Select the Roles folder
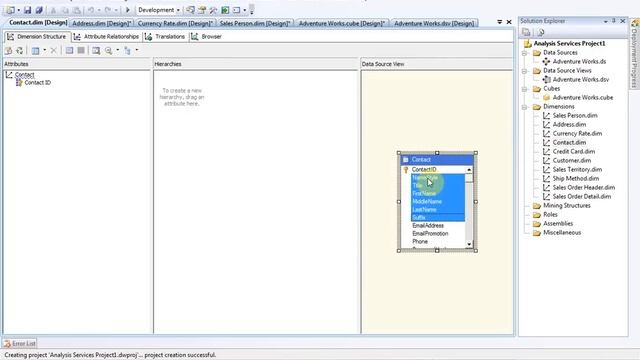The image size is (640, 360). 550,214
